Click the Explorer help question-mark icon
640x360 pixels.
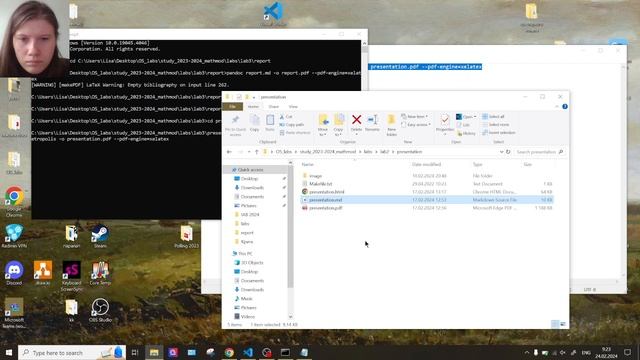(565, 107)
